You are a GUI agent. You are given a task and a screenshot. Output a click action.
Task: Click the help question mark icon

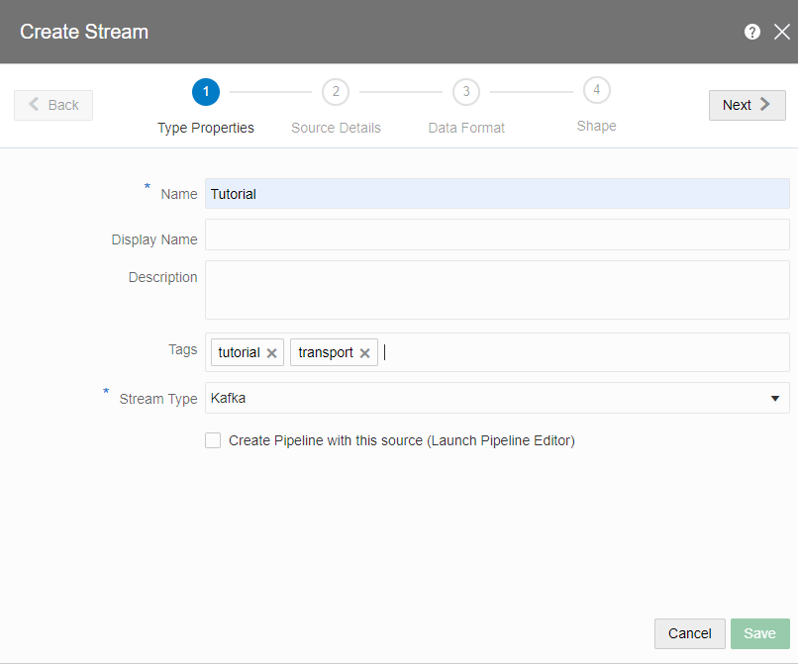click(752, 32)
